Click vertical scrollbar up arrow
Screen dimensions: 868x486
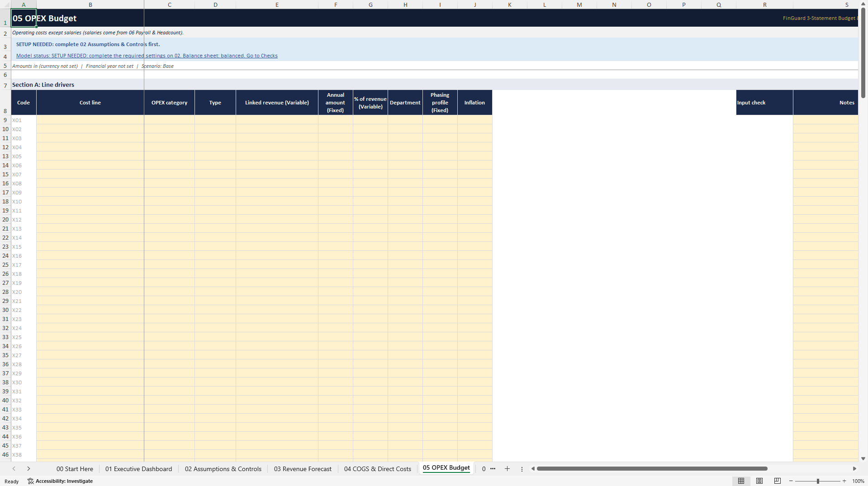[x=863, y=4]
